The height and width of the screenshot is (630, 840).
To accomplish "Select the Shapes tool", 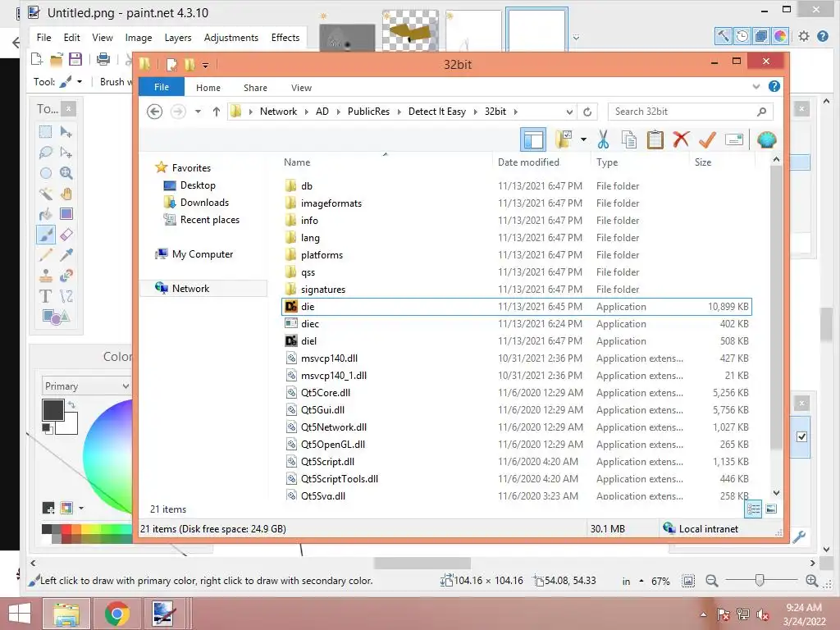I will pos(56,317).
